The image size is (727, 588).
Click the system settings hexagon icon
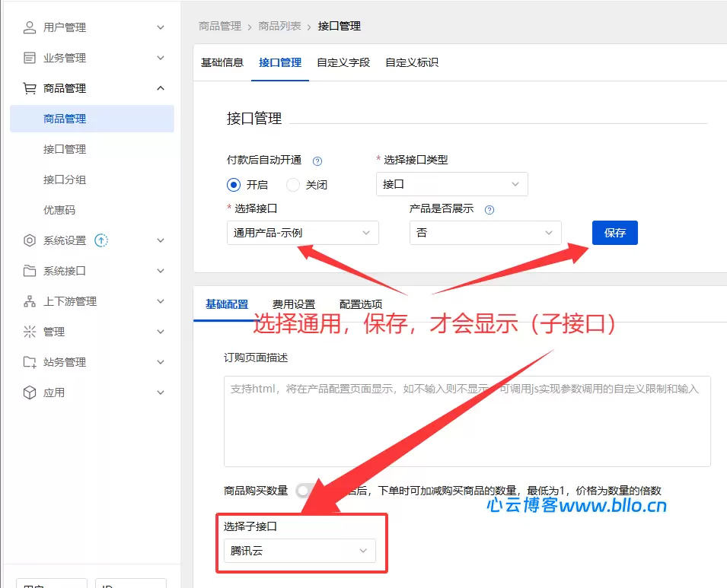[30, 240]
